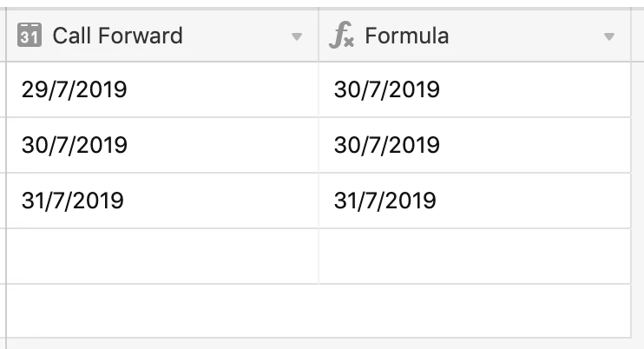Click divider between Call Forward and Formula headers
The height and width of the screenshot is (349, 644).
click(x=319, y=36)
